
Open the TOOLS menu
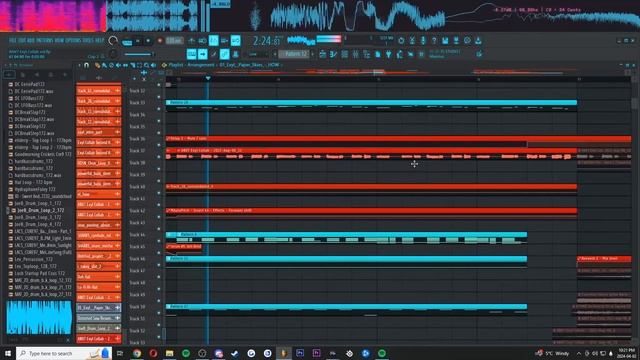(x=88, y=40)
